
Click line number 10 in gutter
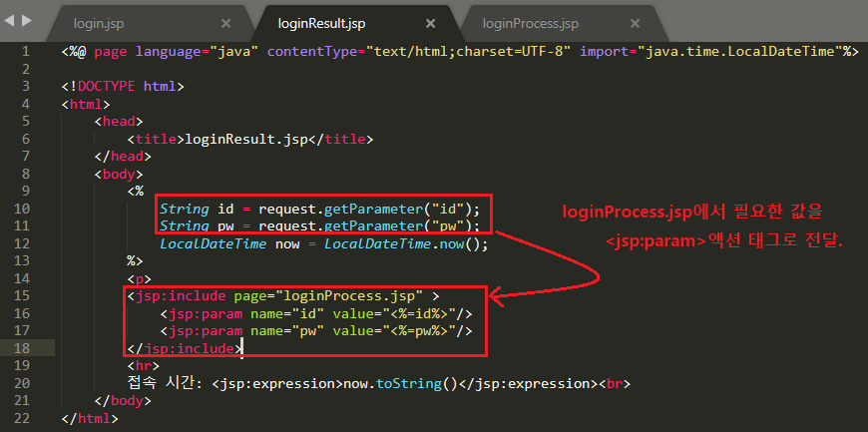(x=22, y=209)
